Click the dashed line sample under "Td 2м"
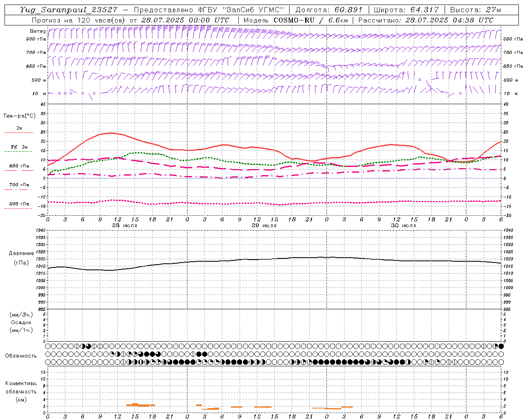Image resolution: width=525 pixels, height=420 pixels. (18, 151)
